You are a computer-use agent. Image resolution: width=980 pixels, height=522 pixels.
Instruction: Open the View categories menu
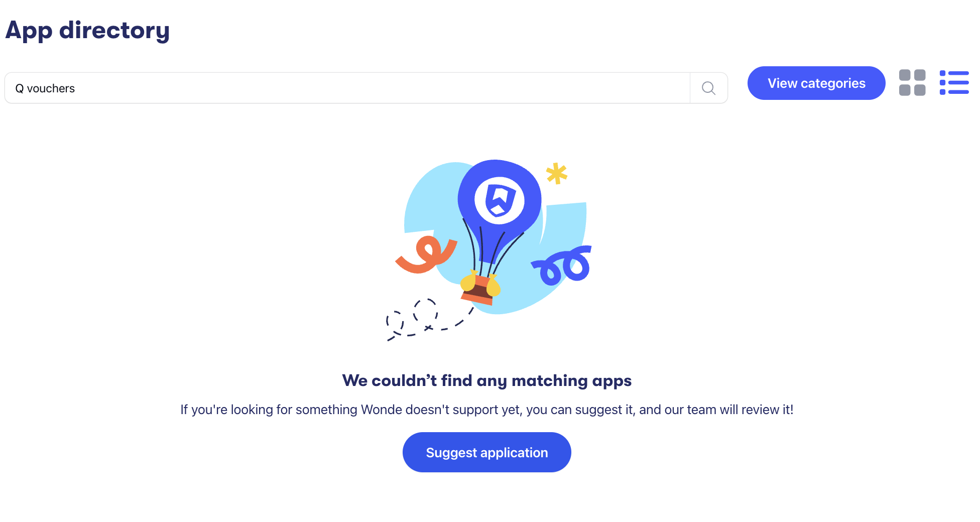(x=816, y=83)
